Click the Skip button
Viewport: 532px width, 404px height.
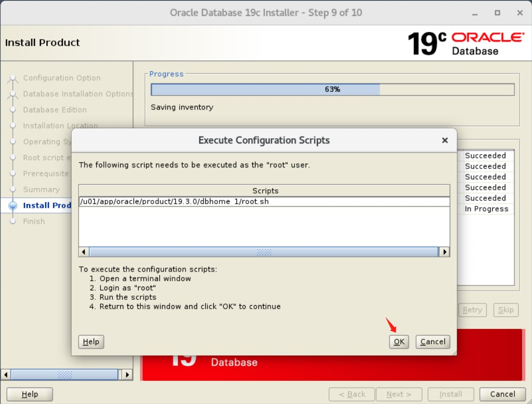(x=505, y=310)
